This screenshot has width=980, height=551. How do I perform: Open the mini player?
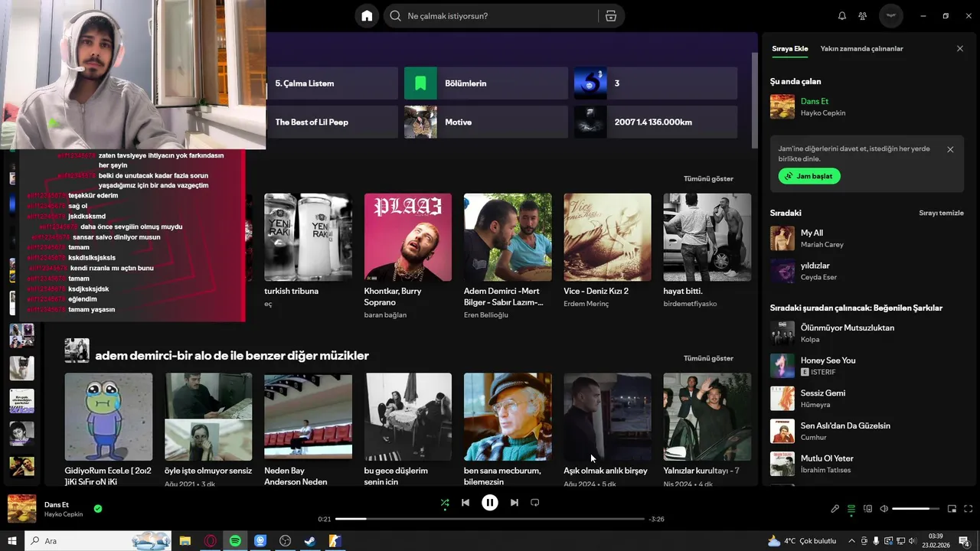(952, 509)
